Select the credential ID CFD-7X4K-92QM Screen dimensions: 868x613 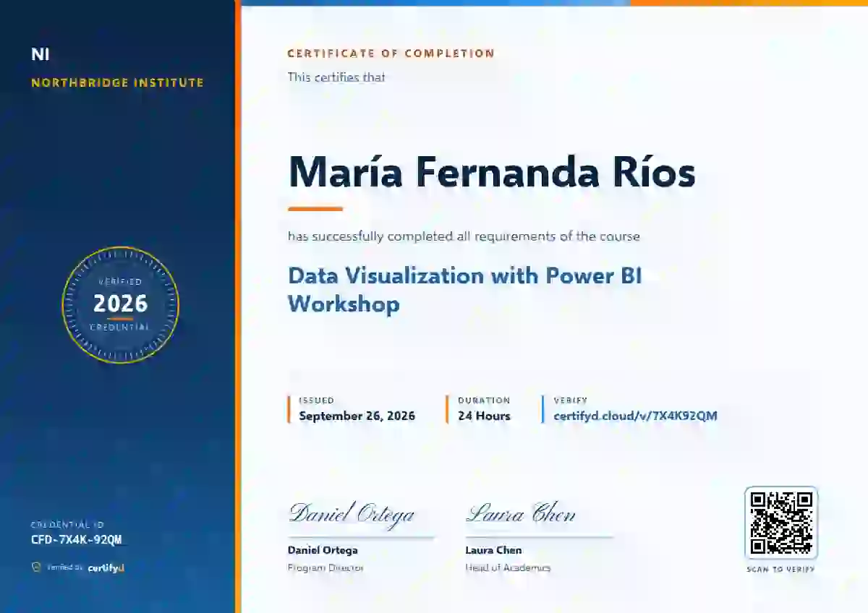click(x=77, y=539)
